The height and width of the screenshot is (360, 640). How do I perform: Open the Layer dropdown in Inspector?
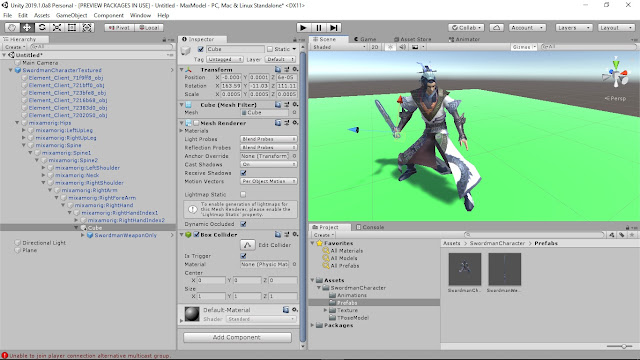pos(280,59)
